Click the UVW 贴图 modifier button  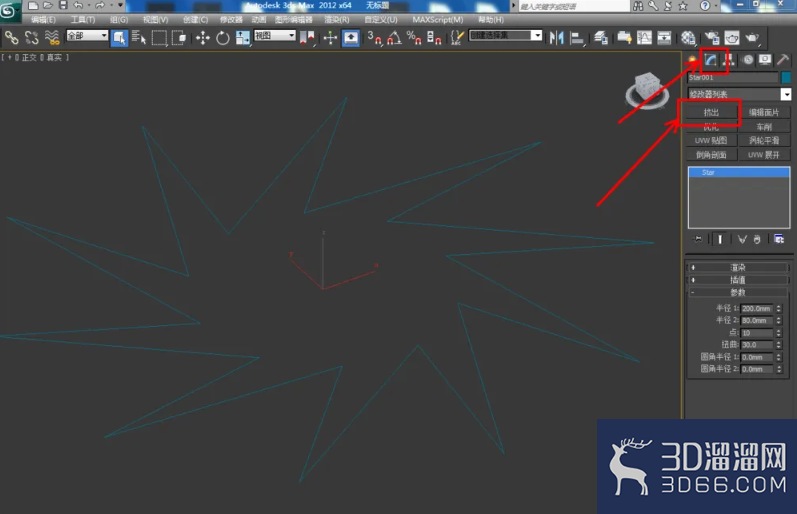[711, 140]
